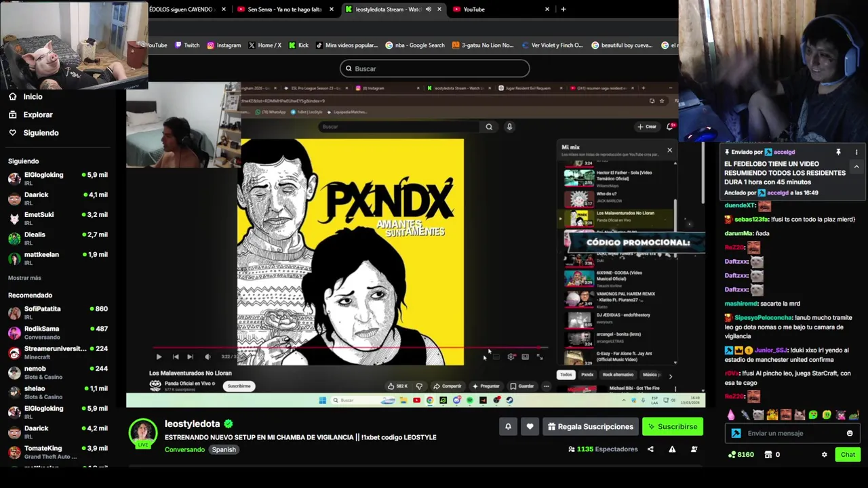Send message with the green Chat button
This screenshot has height=488, width=868.
(848, 455)
